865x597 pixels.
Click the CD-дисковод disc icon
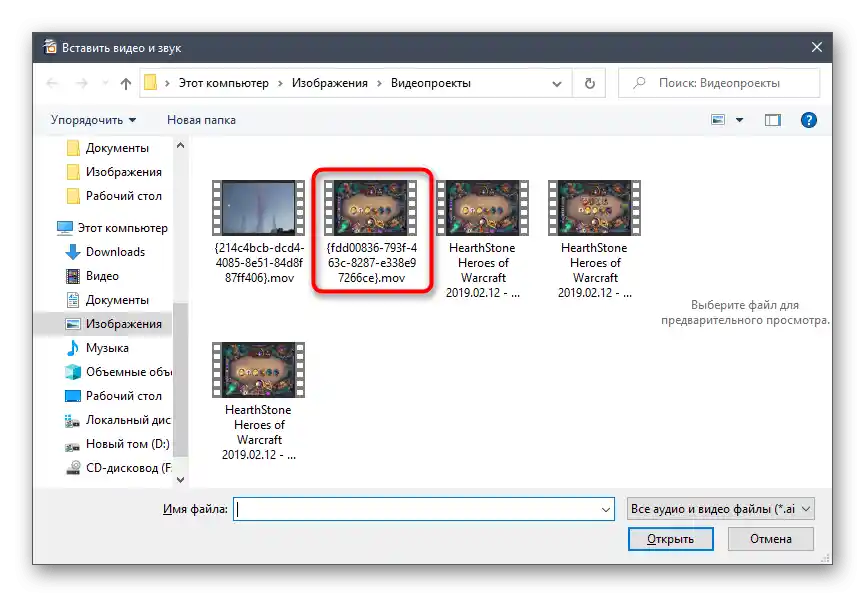click(73, 468)
